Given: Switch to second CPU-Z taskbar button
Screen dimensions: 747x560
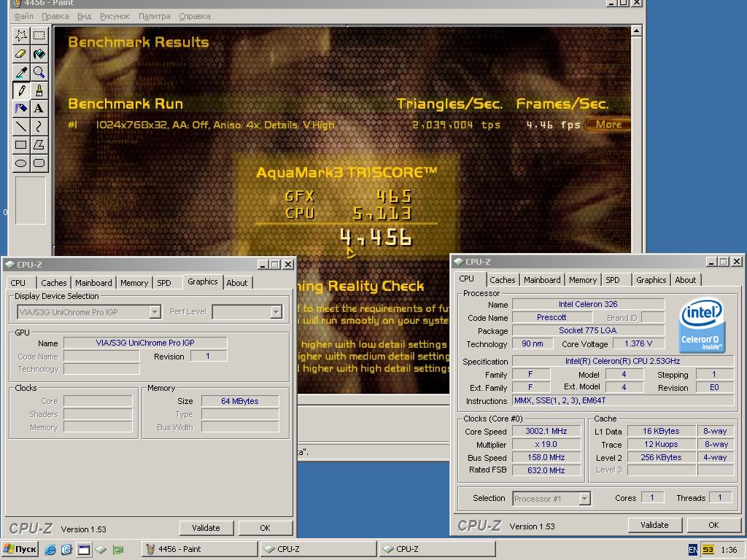Looking at the screenshot, I should (438, 550).
